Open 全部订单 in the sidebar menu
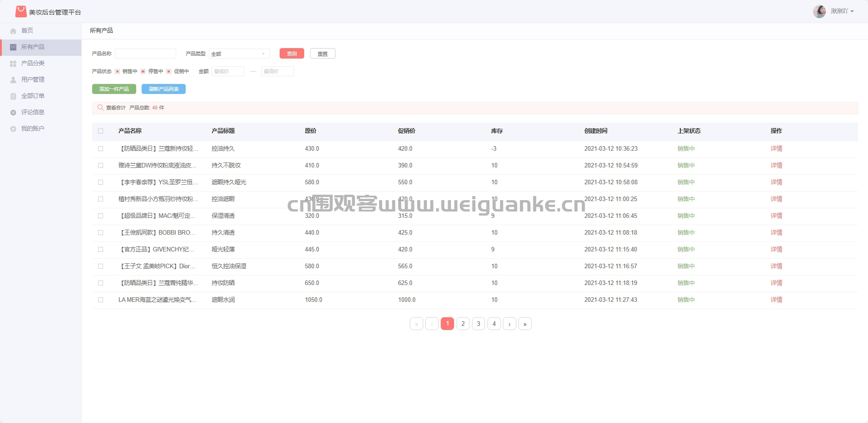 (33, 96)
